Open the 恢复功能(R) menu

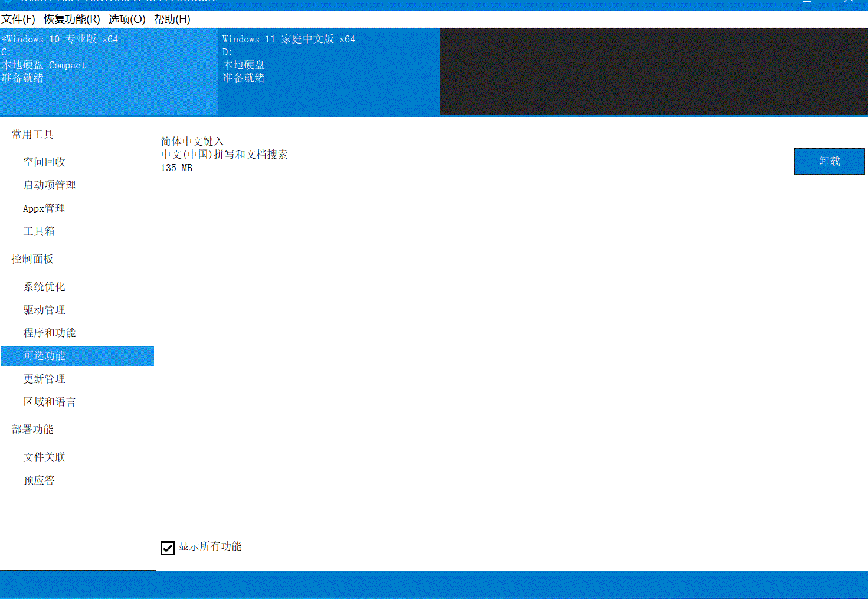pos(71,19)
